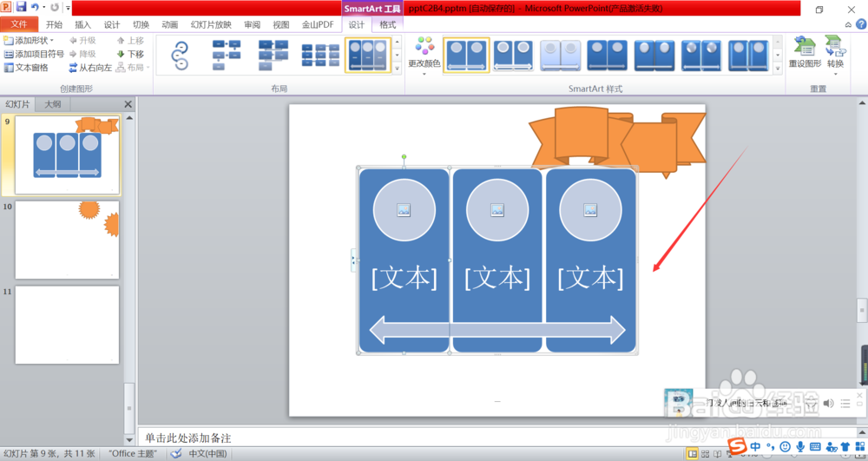Click 升级 promote button
The width and height of the screenshot is (868, 461).
(82, 41)
